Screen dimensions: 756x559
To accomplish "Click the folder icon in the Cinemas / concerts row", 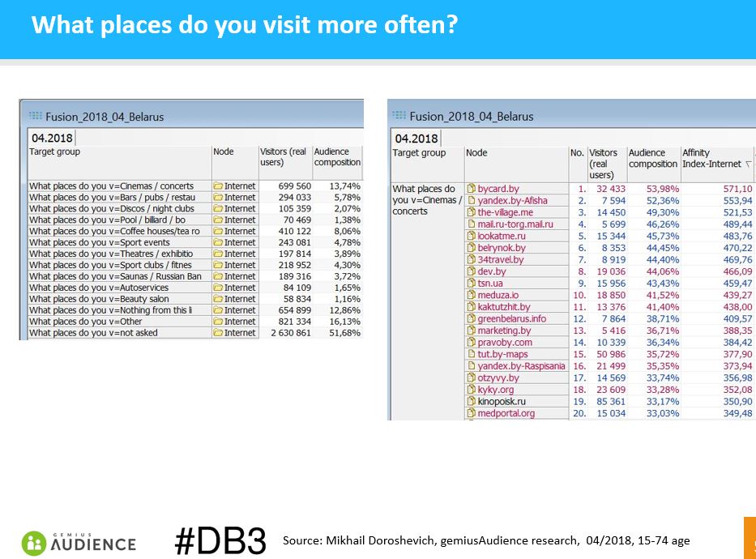I will pos(218,186).
